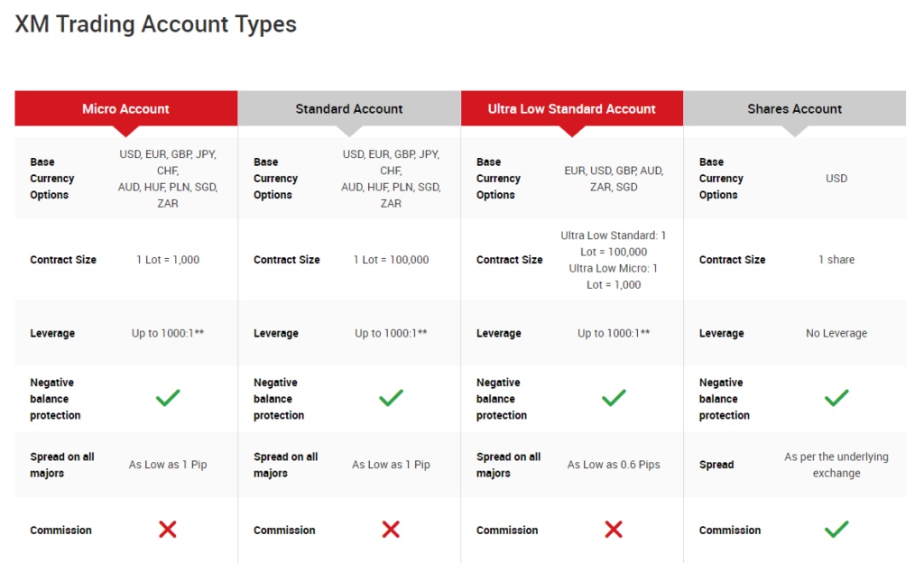924x563 pixels.
Task: Click Shares Account commission green checkmark
Action: (x=836, y=530)
